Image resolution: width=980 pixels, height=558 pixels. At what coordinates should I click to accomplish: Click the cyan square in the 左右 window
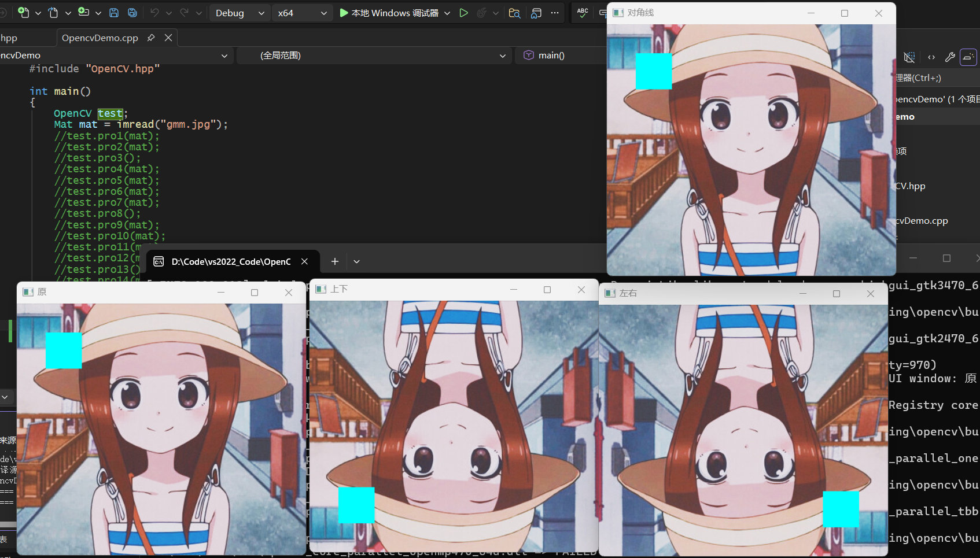coord(841,509)
